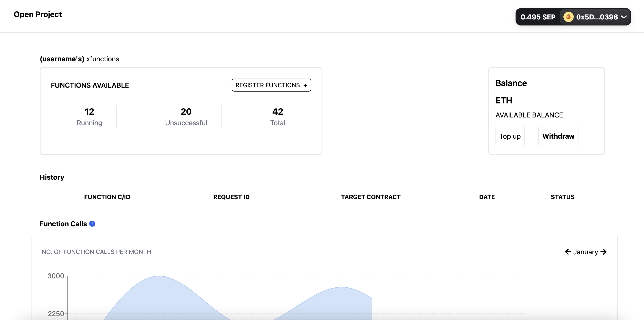Click the Top up button

pyautogui.click(x=510, y=136)
